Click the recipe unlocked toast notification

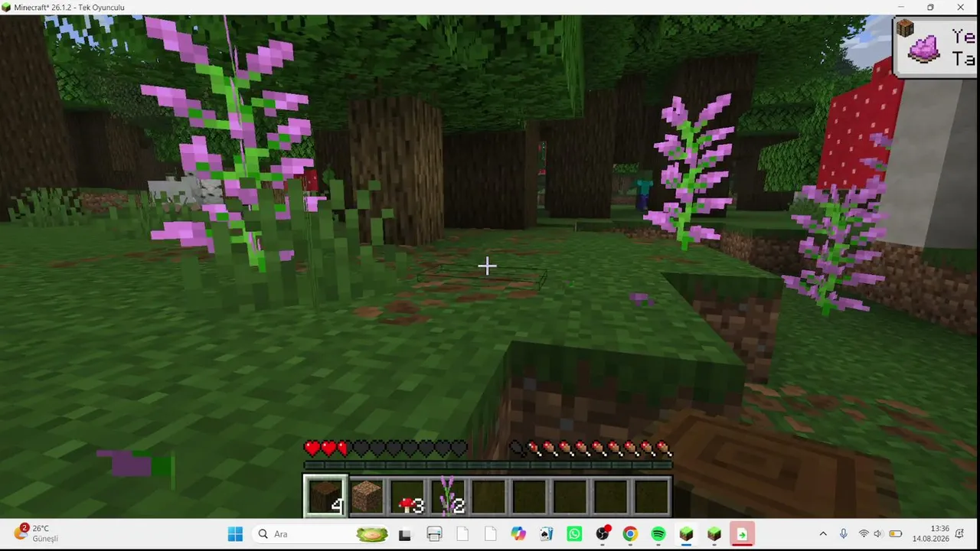pos(936,46)
